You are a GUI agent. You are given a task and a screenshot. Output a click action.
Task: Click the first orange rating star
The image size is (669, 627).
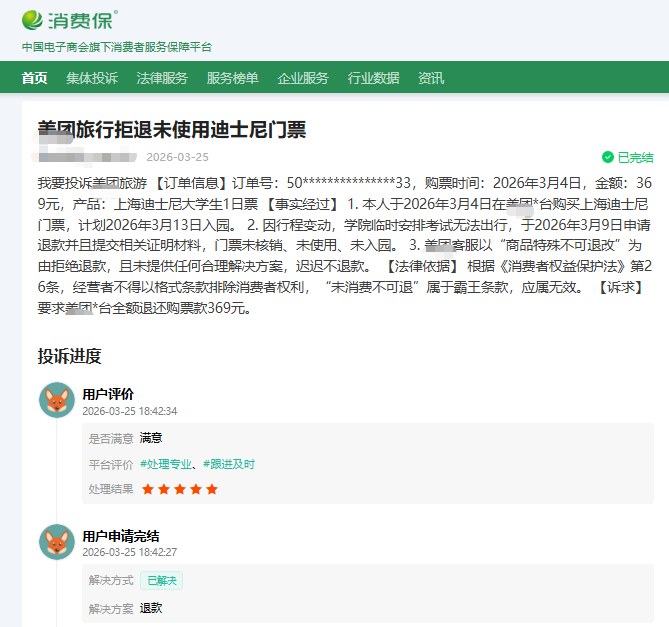tap(148, 489)
